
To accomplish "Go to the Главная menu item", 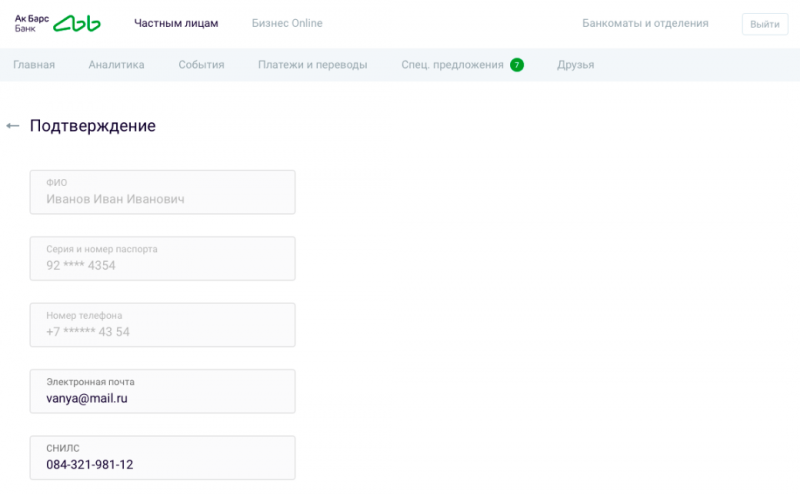I will click(x=34, y=65).
